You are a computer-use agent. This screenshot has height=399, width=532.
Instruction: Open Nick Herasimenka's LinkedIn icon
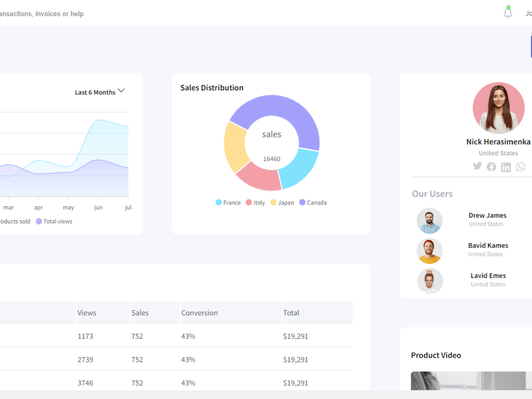click(x=506, y=167)
